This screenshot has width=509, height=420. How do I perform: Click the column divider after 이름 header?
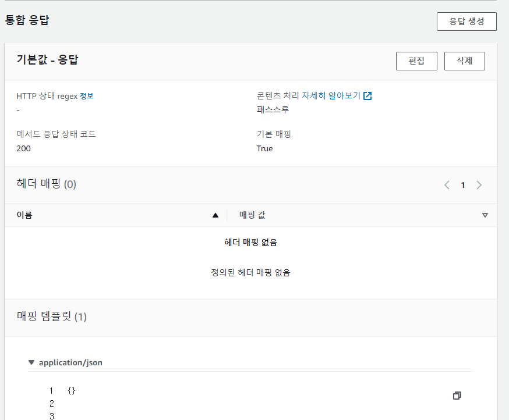[227, 215]
